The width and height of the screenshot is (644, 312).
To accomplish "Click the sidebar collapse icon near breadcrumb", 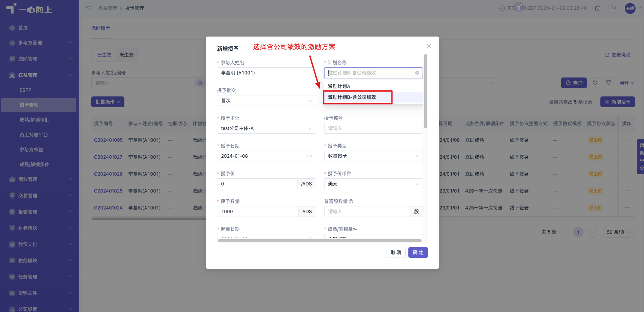I will 89,8.
